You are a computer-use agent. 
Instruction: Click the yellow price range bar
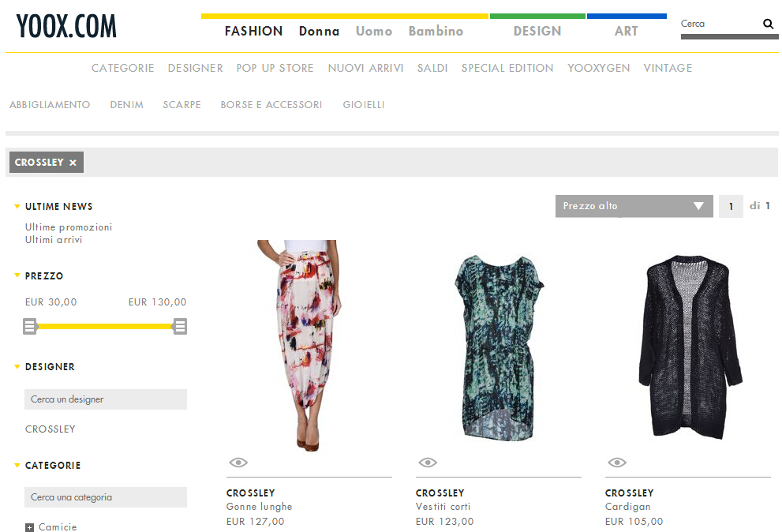(105, 327)
